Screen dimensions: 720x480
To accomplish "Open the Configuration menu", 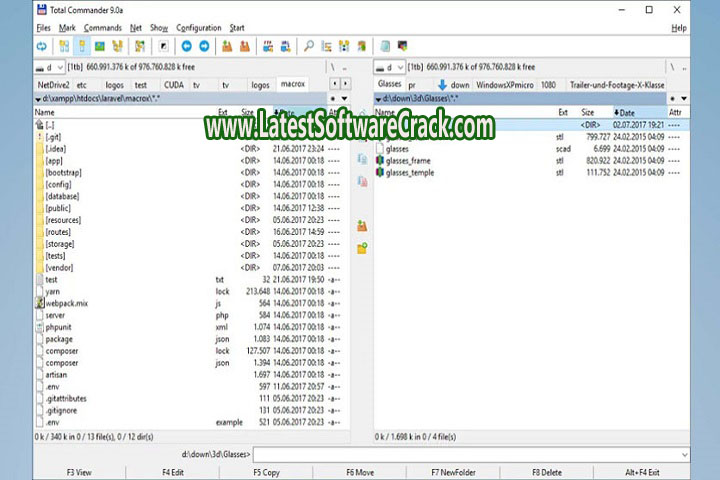I will coord(198,28).
